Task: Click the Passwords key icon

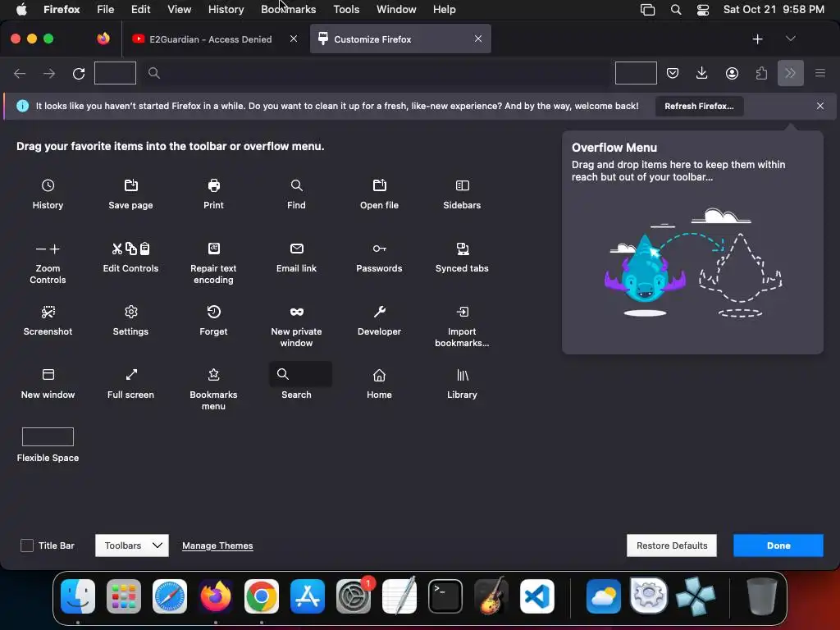Action: click(379, 249)
